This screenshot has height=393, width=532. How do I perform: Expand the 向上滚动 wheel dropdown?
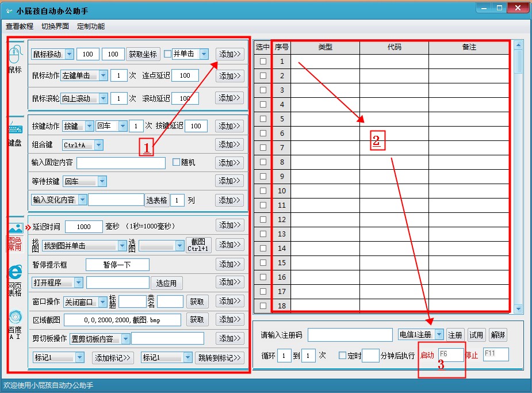[104, 98]
